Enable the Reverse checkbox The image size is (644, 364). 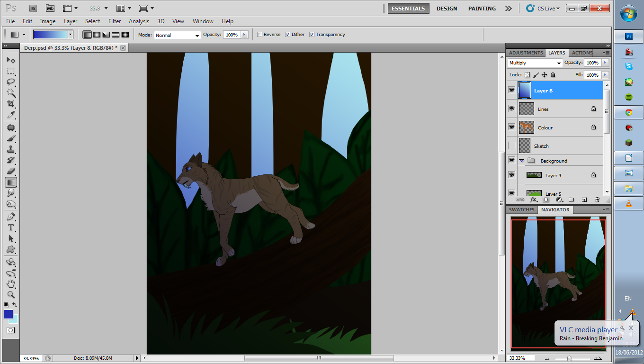[x=259, y=35]
